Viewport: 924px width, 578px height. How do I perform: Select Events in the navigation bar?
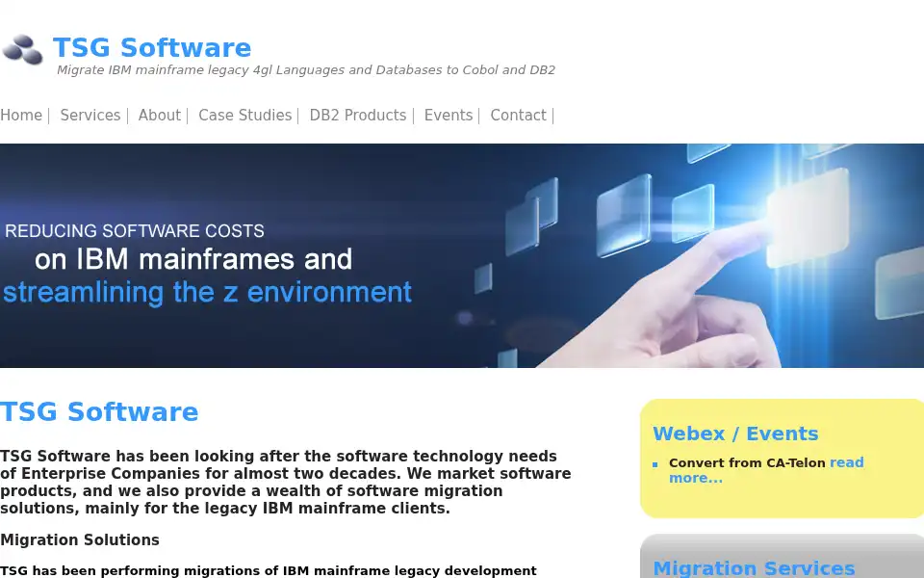click(449, 115)
